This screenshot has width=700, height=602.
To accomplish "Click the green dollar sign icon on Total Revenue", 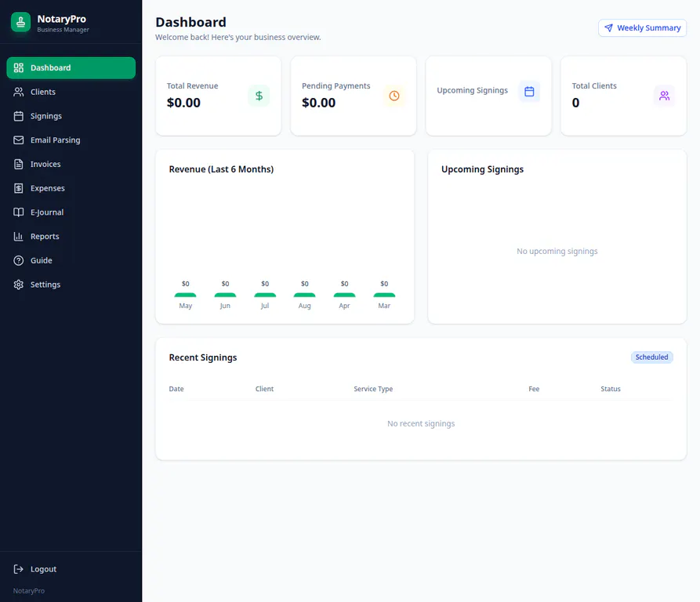I will [259, 96].
